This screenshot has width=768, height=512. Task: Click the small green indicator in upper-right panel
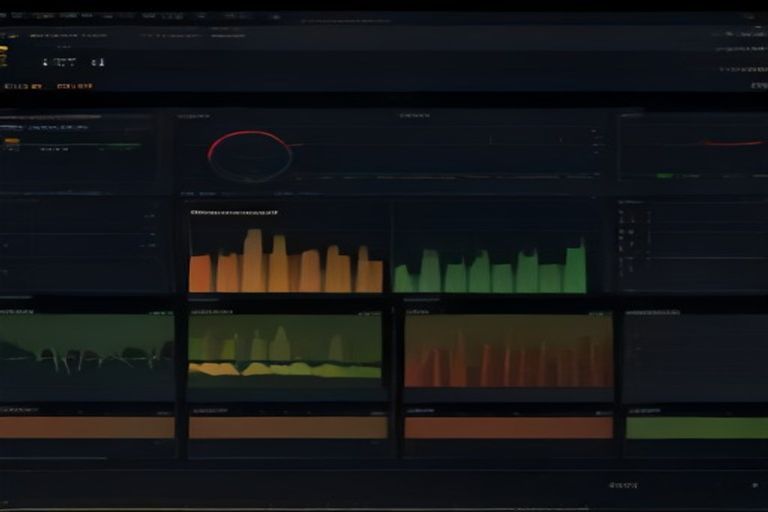point(665,175)
